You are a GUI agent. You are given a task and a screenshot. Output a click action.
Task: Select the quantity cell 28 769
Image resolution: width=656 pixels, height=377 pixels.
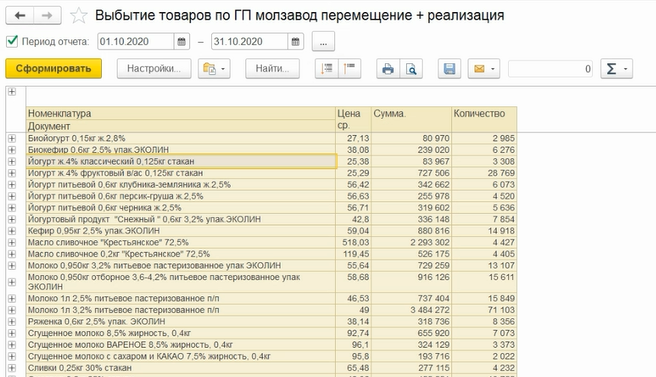(484, 173)
